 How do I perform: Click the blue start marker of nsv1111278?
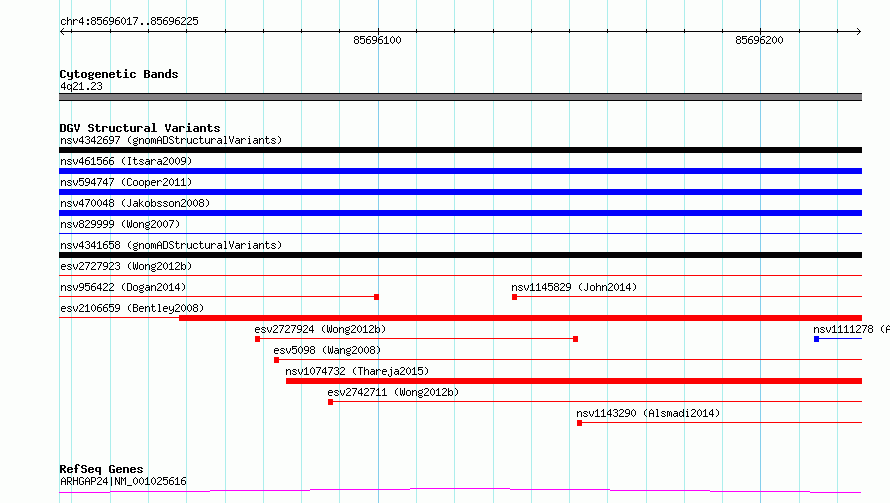tap(817, 339)
